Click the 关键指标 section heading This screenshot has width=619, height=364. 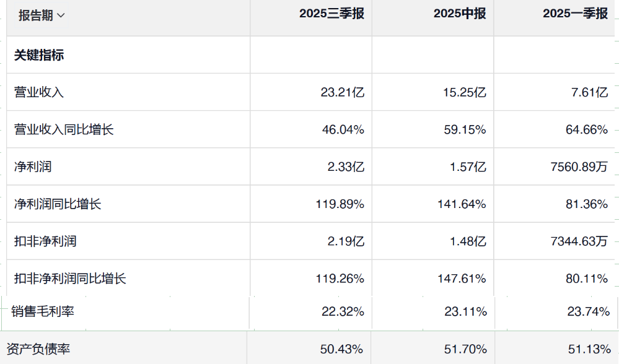39,55
